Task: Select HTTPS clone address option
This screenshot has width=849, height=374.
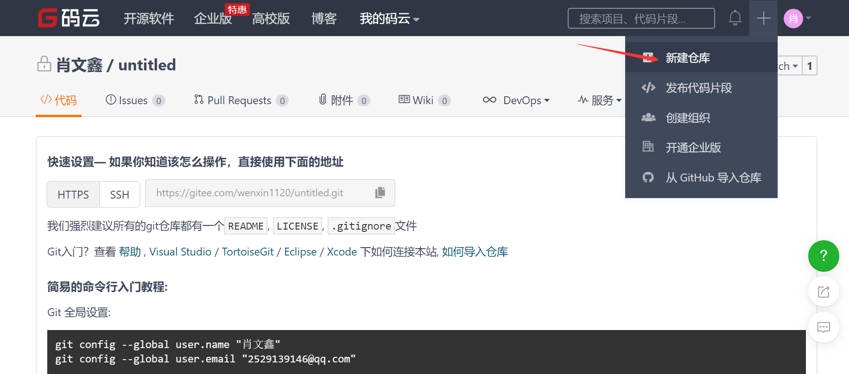Action: point(73,195)
